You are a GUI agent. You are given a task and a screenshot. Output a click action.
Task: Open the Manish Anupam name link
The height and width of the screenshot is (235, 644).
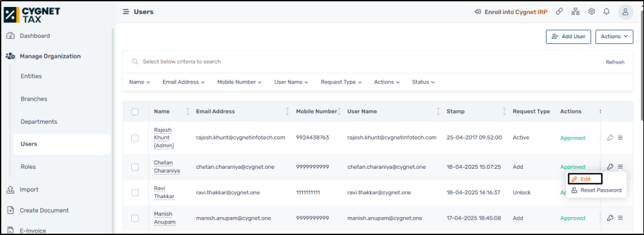(165, 218)
